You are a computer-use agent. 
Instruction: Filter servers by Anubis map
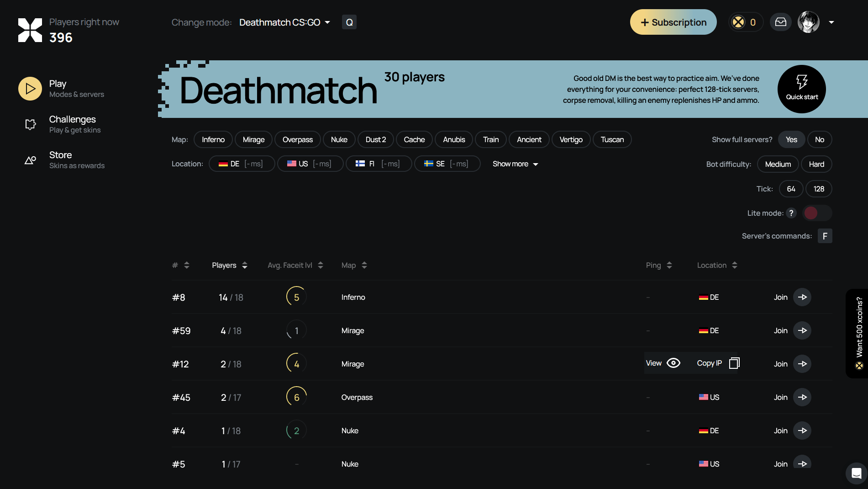pos(453,139)
